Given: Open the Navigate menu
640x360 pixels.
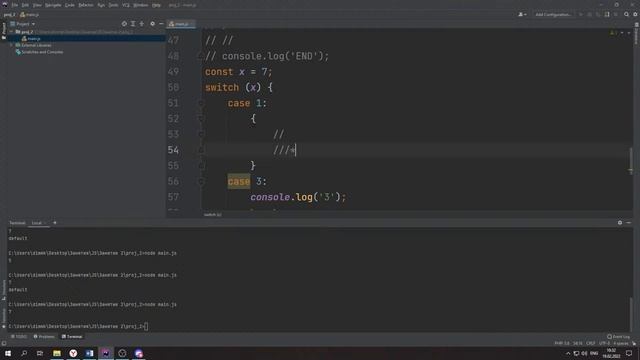Looking at the screenshot, I should click(x=53, y=5).
